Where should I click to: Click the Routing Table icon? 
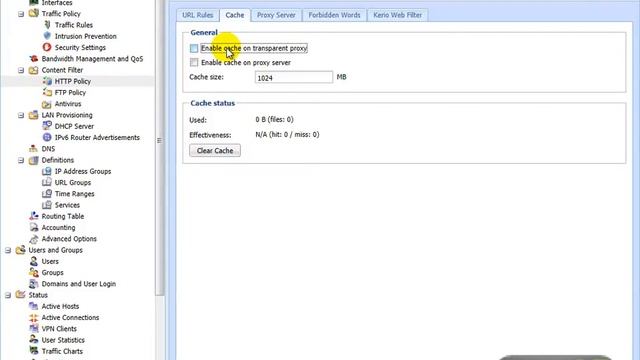coord(34,216)
